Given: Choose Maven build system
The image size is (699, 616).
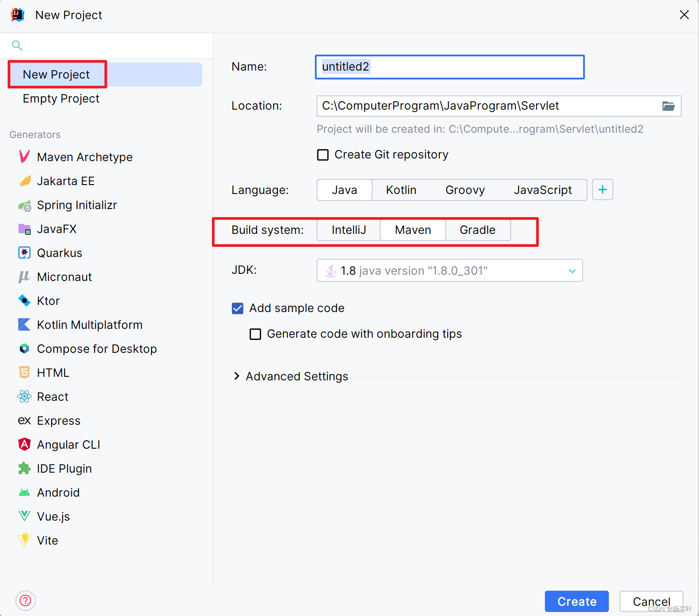Looking at the screenshot, I should click(x=413, y=230).
